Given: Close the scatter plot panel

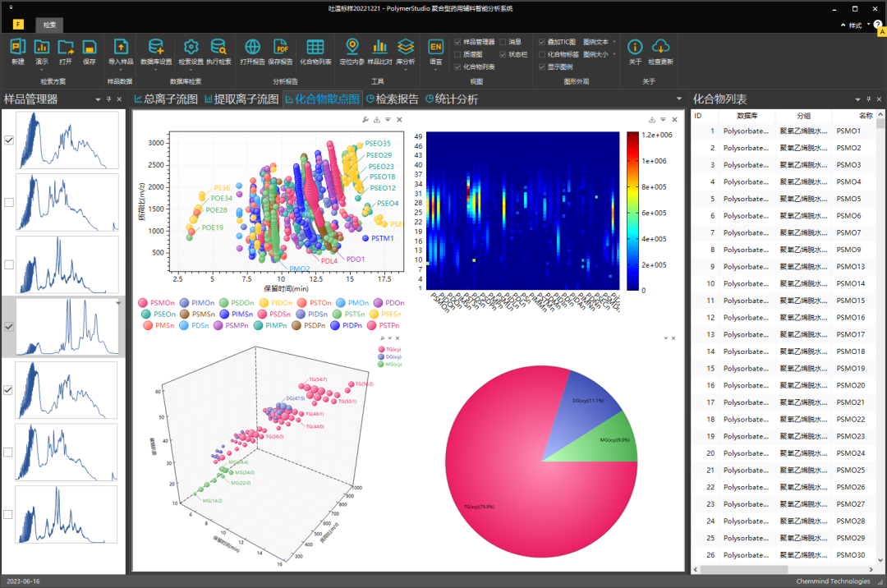Looking at the screenshot, I should point(399,120).
